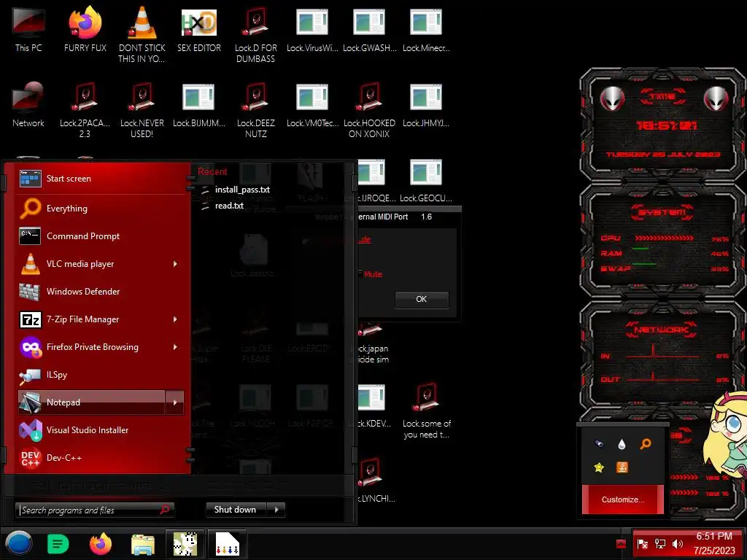Screen dimensions: 747x560
Task: Click the Start orb button
Action: (18, 543)
